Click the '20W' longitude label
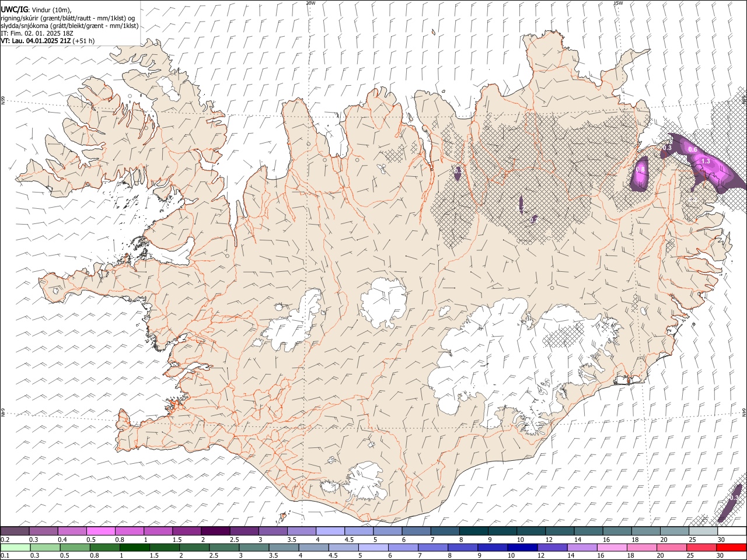 click(x=310, y=3)
